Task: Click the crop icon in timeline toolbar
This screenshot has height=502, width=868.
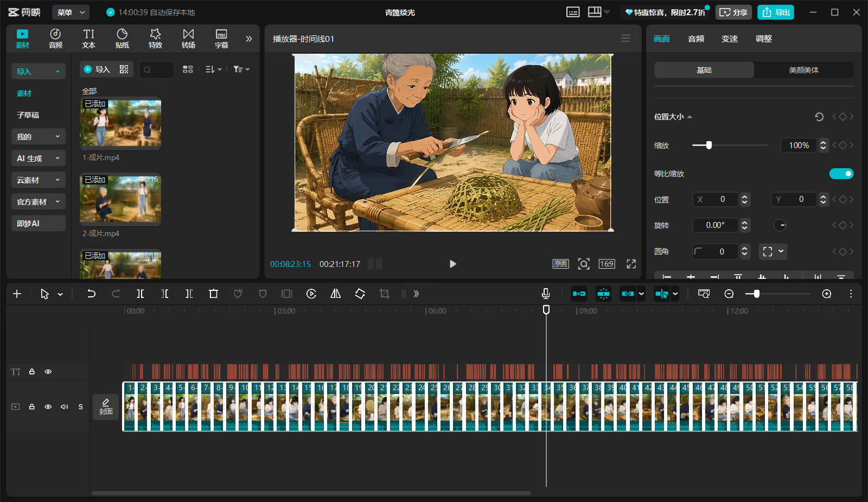Action: coord(384,294)
